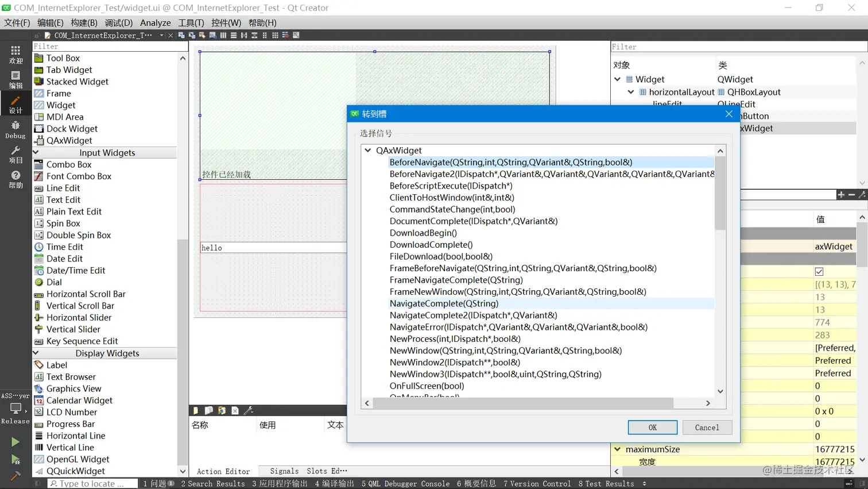Run the project with green play button
Viewport: 868px width, 489px height.
15,442
